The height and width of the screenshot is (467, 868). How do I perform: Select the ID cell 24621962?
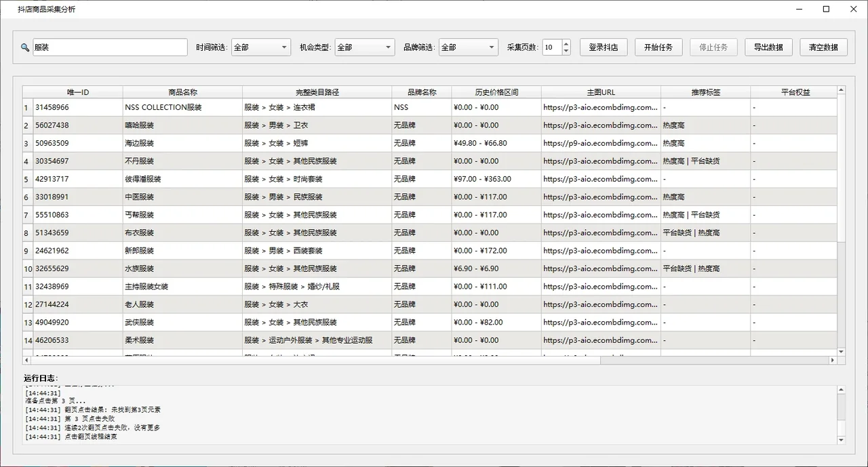point(78,251)
